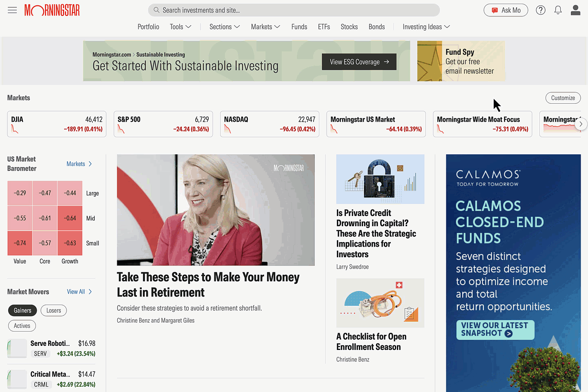
Task: Read Take These Steps retirement headline
Action: (208, 285)
